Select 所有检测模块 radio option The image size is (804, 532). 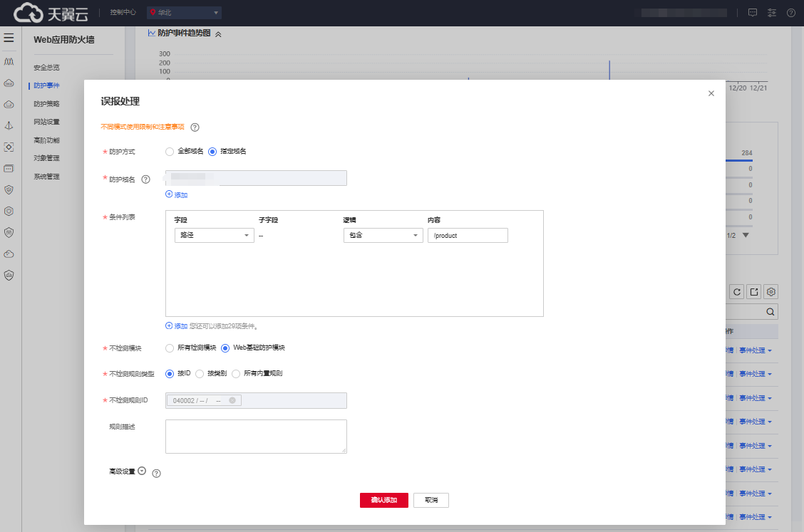point(170,348)
